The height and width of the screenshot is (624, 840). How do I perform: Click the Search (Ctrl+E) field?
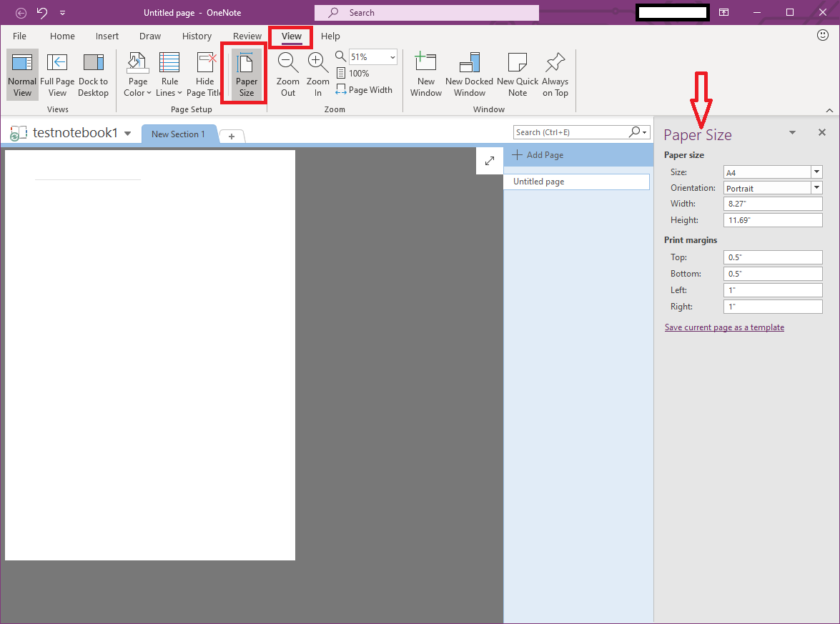(571, 132)
